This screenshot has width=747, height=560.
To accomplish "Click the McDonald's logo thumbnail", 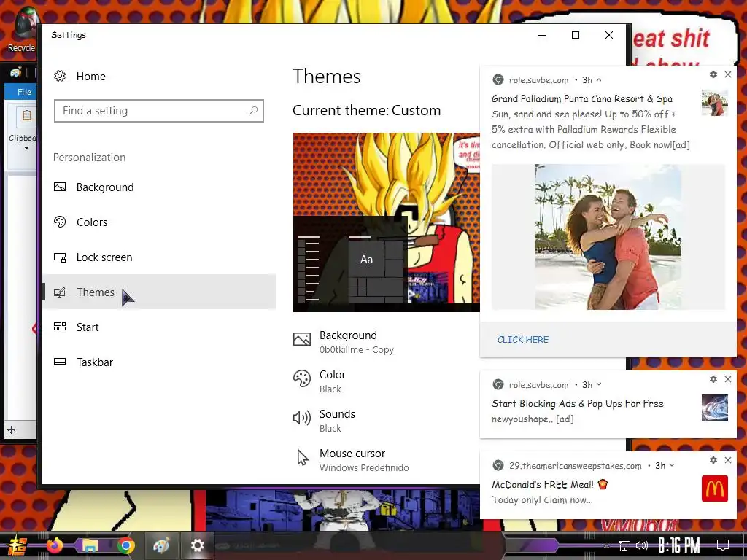I will [715, 489].
